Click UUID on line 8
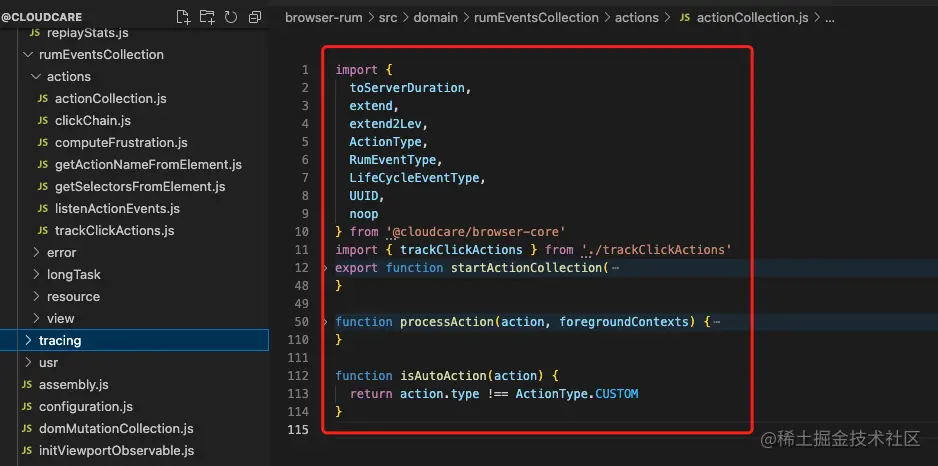 pyautogui.click(x=364, y=196)
